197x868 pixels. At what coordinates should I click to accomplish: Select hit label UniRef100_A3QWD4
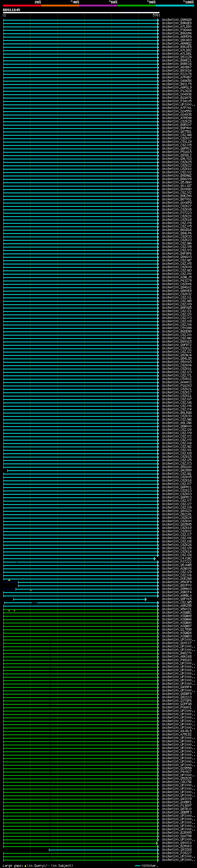click(x=177, y=633)
